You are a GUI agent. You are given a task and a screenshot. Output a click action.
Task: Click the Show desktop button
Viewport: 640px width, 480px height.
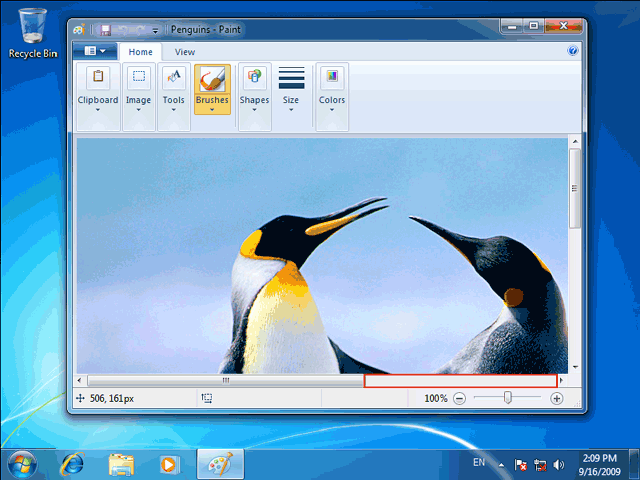(x=634, y=464)
